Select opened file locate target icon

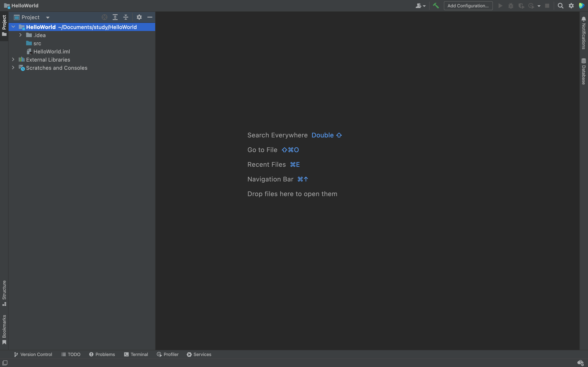point(105,17)
